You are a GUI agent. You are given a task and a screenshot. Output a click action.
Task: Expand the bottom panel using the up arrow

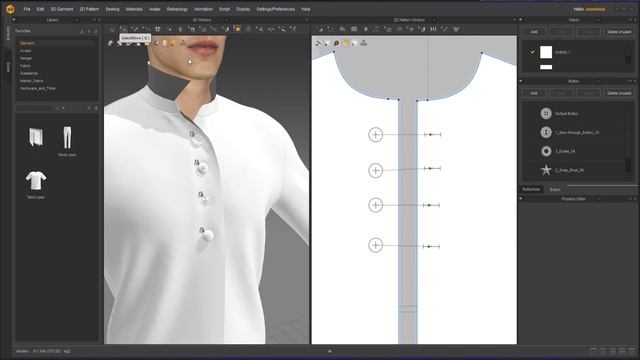pyautogui.click(x=330, y=351)
